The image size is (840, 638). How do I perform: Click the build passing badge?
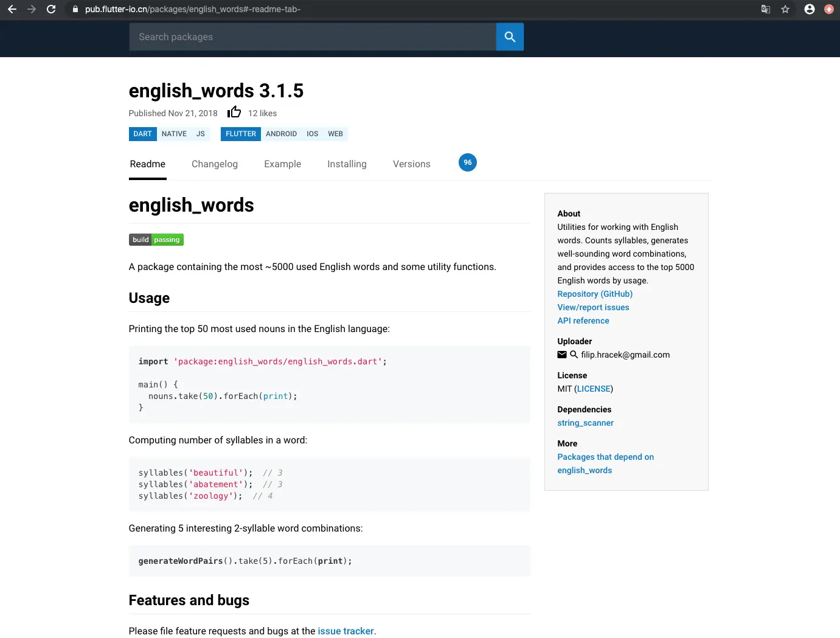(x=156, y=240)
